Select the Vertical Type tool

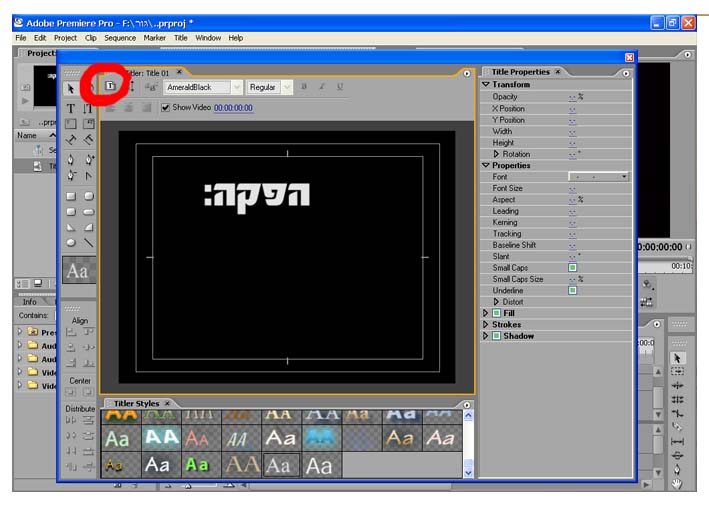[x=88, y=109]
